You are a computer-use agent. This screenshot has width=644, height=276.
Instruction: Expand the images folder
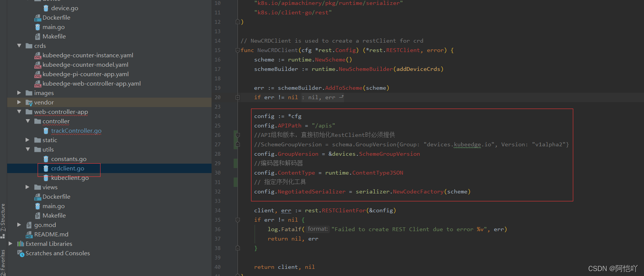[x=19, y=93]
